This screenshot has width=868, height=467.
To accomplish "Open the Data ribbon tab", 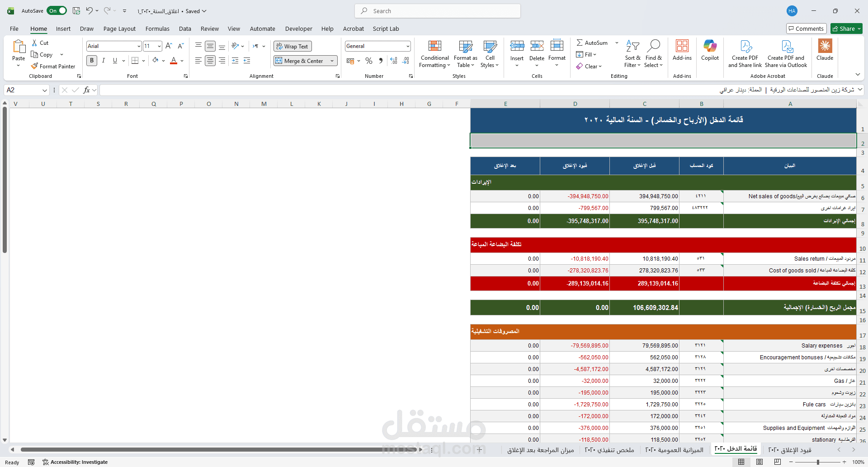I will point(185,29).
